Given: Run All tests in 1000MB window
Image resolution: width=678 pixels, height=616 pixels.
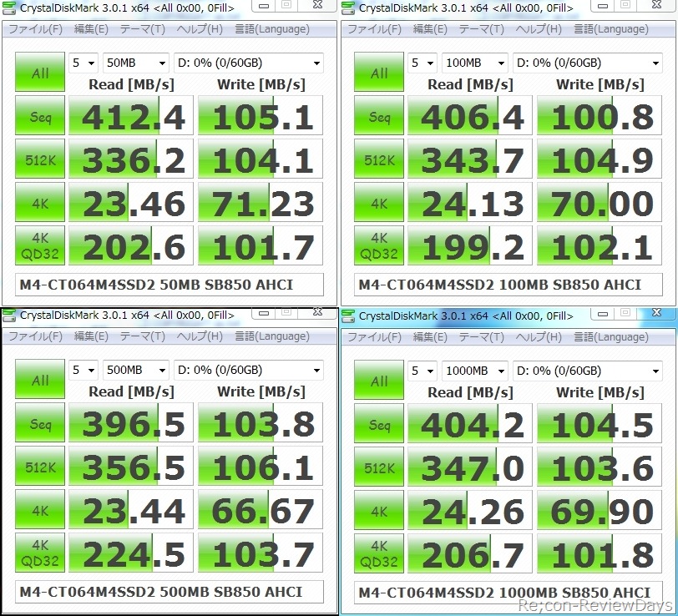Looking at the screenshot, I should pos(379,380).
